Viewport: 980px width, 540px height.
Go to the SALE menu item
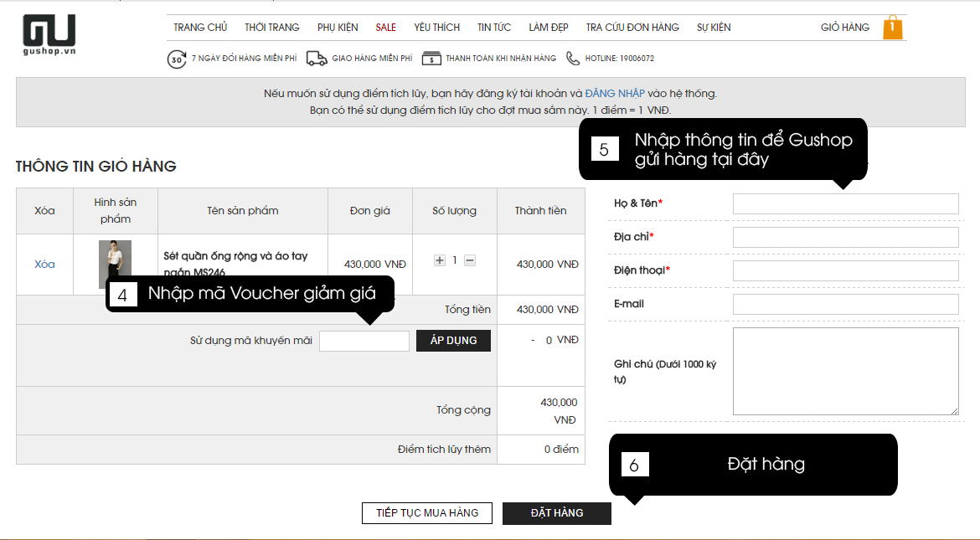[385, 28]
